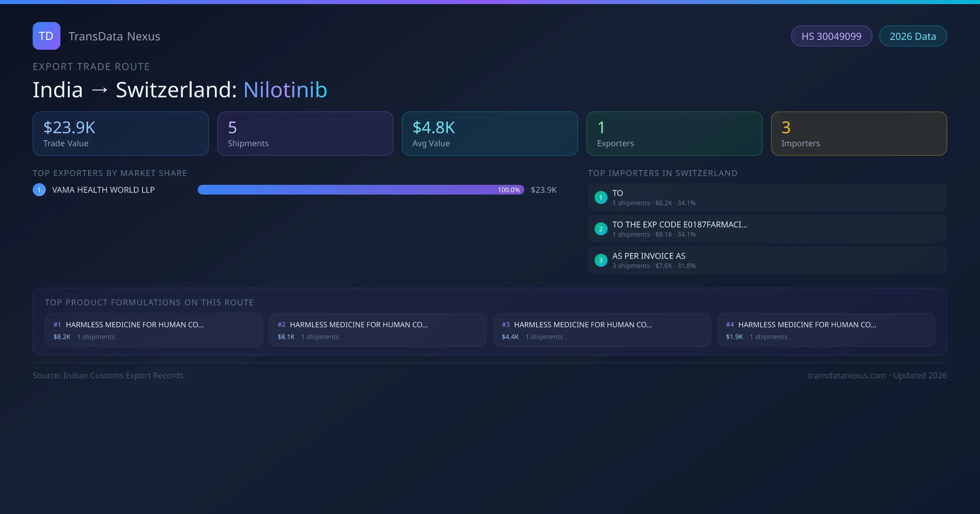Click the VAMA HEALTH WORLD LLP exporter name
This screenshot has width=980, height=514.
(x=103, y=190)
